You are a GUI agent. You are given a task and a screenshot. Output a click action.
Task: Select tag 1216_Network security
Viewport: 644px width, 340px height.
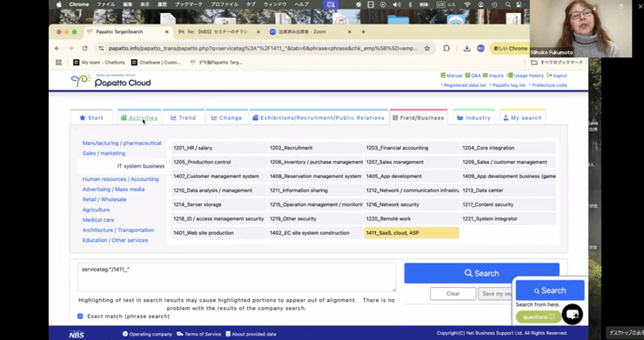pyautogui.click(x=412, y=204)
